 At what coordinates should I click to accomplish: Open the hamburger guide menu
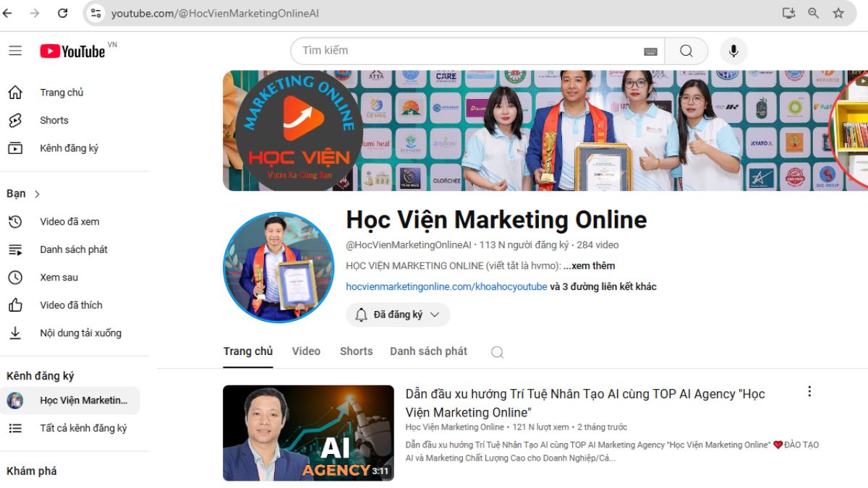(15, 51)
